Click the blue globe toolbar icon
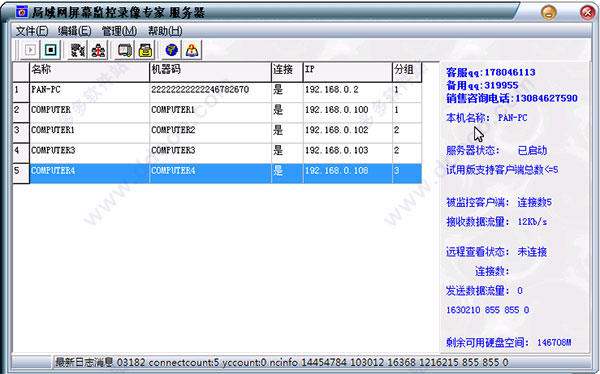The image size is (600, 374). click(x=171, y=50)
